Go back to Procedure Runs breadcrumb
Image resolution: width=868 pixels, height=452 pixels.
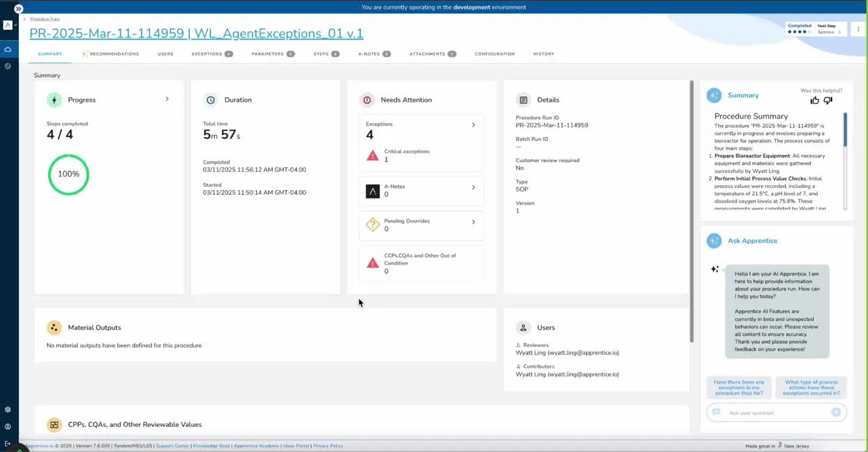(x=45, y=19)
